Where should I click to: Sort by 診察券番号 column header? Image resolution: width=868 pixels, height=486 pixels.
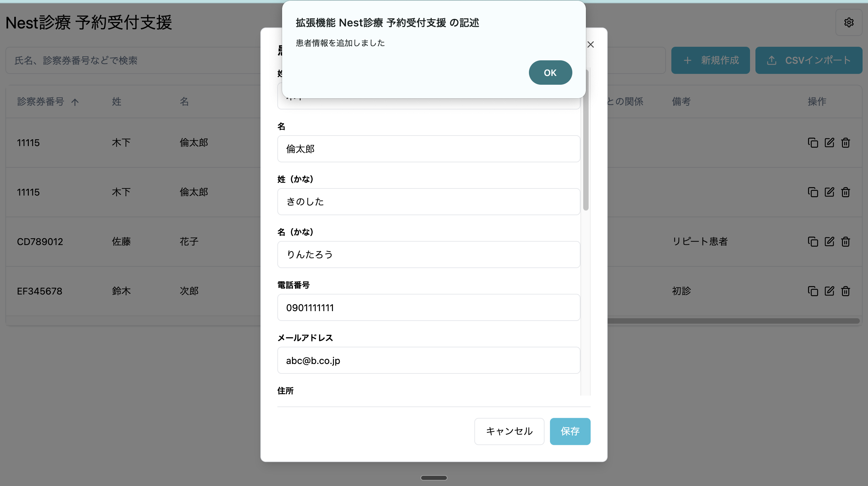(x=41, y=101)
